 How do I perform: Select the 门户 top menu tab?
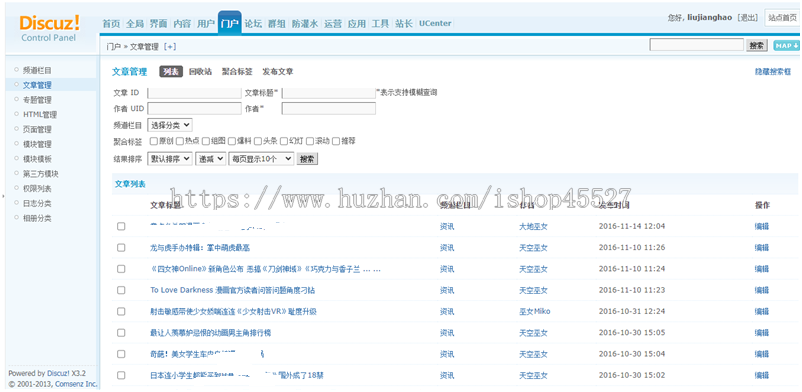[x=230, y=24]
